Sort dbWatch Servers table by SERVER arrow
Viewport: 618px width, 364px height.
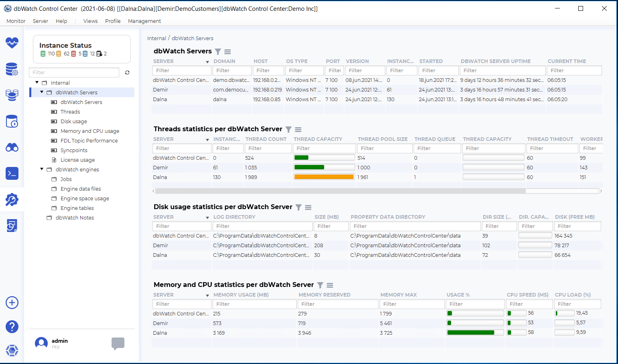click(207, 62)
